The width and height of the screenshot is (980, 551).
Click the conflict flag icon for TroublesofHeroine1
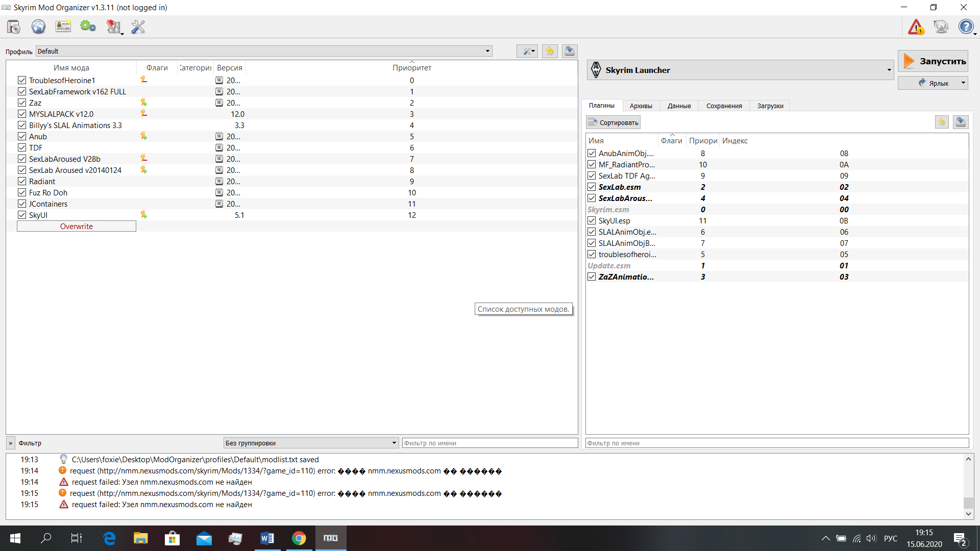click(144, 80)
